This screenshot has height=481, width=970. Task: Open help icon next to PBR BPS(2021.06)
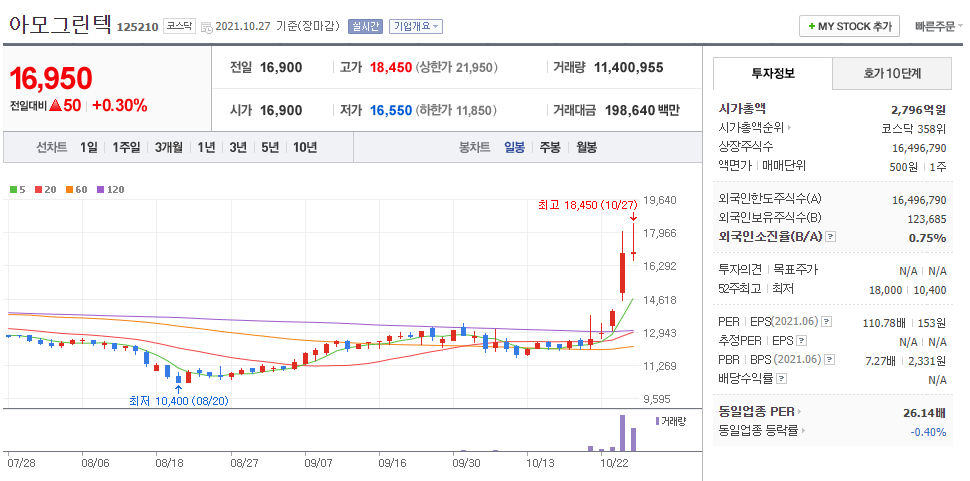point(830,359)
